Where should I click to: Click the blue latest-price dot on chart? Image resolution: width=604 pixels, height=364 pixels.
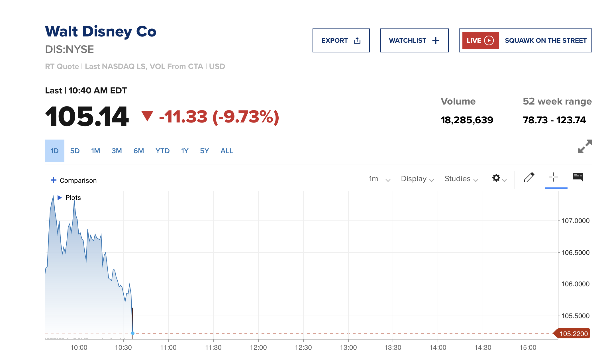tap(133, 333)
